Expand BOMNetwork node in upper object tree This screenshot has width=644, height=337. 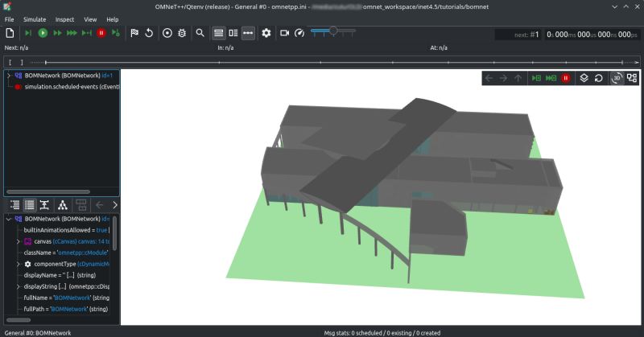[x=9, y=76]
